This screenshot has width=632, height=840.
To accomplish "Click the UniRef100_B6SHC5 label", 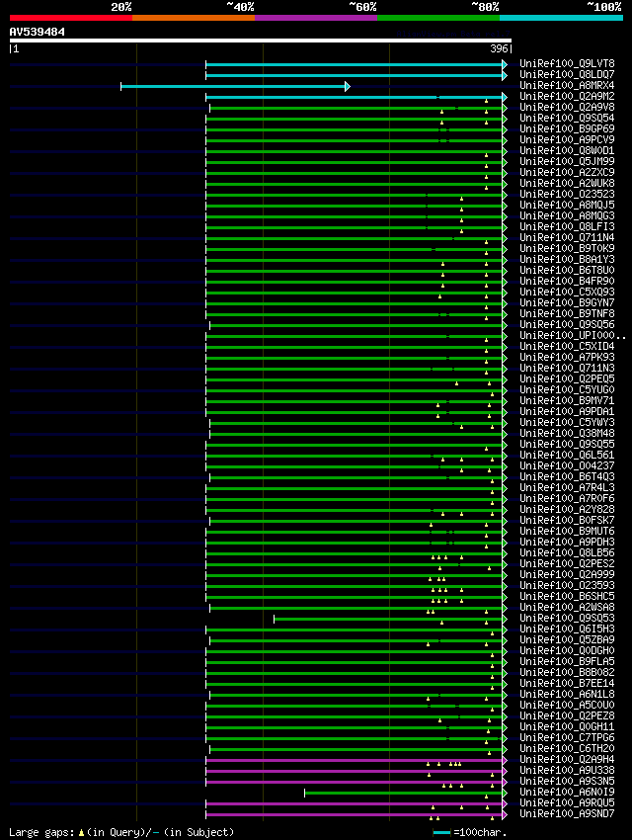I will pyautogui.click(x=567, y=596).
